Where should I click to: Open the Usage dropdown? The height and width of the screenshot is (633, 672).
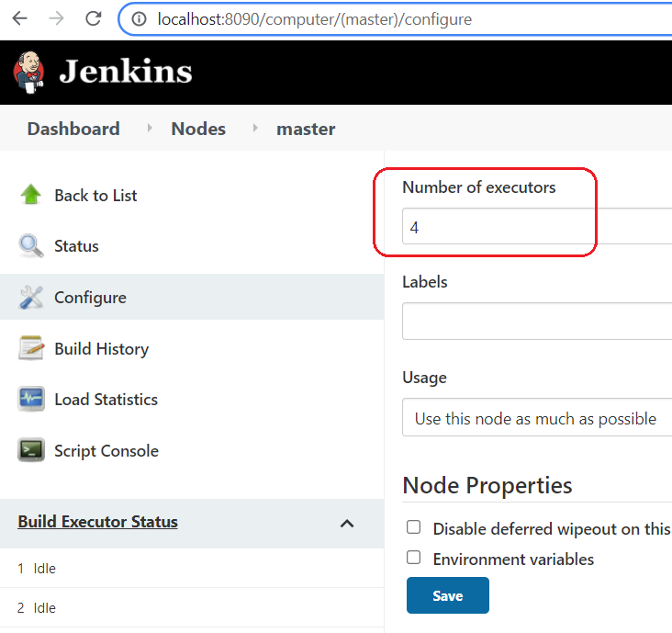pos(537,417)
